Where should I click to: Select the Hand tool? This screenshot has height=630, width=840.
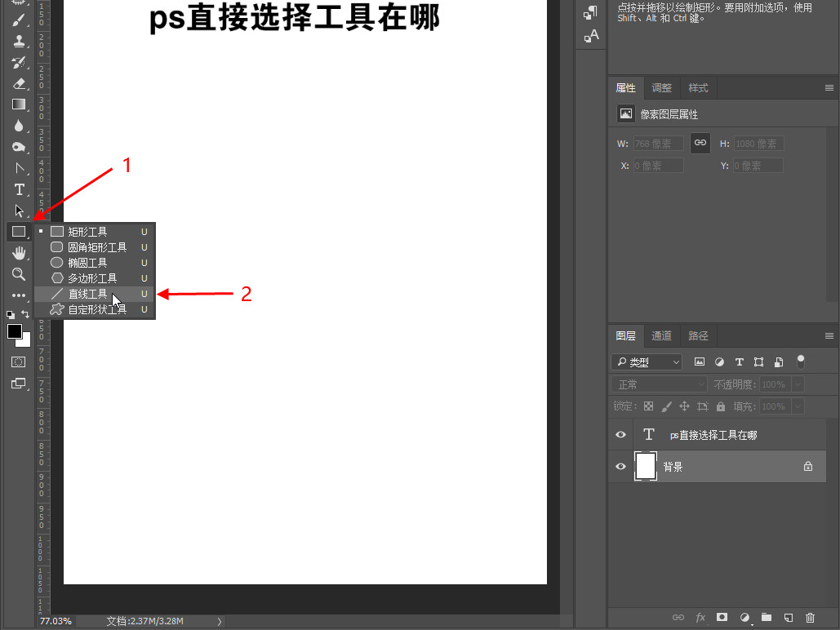(x=19, y=253)
